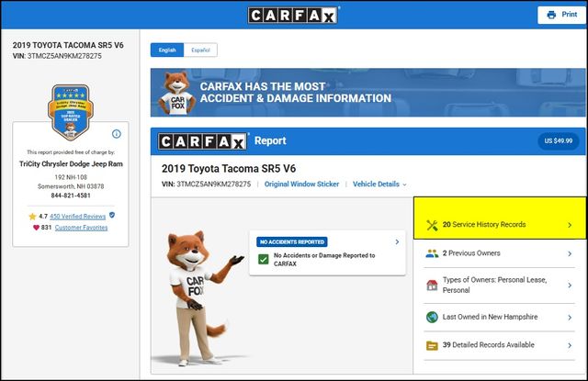The height and width of the screenshot is (381, 588).
Task: Click the people Previous Owners icon
Action: pos(432,253)
